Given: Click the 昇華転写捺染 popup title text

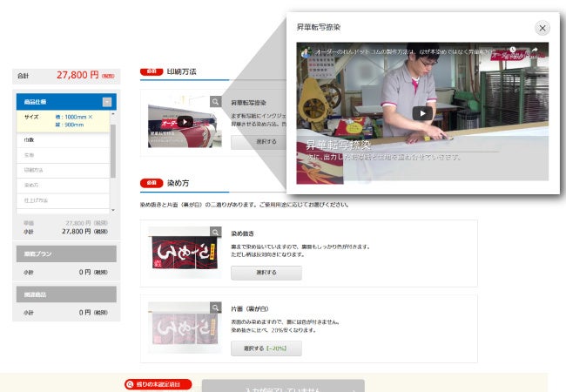Looking at the screenshot, I should click(x=319, y=27).
